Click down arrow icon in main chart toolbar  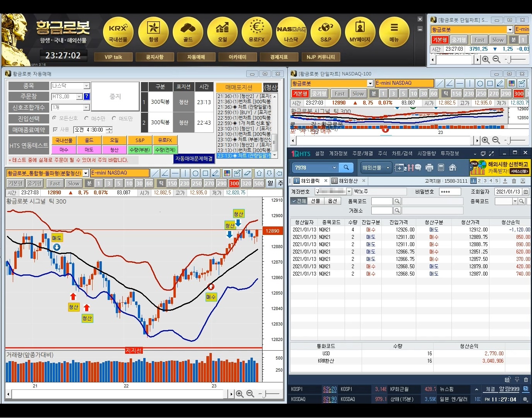point(269,173)
